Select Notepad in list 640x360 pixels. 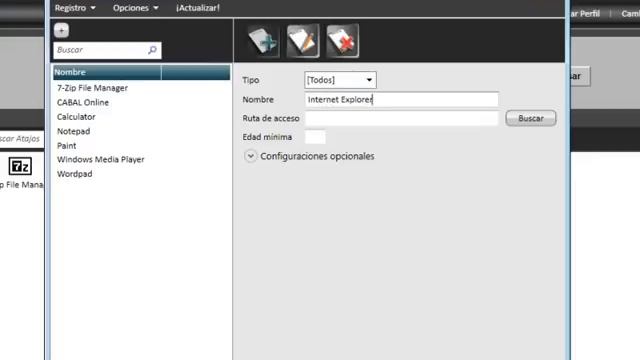[73, 131]
